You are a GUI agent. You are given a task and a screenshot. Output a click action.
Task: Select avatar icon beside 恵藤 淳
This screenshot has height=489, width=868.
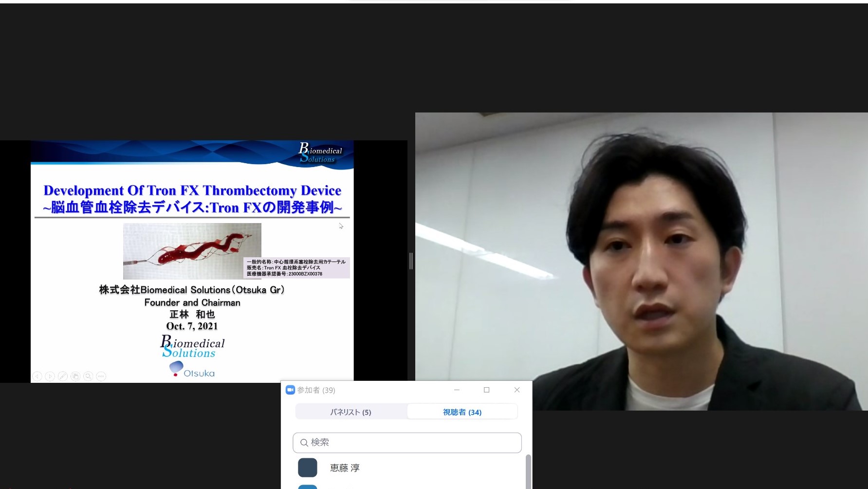[x=308, y=468]
